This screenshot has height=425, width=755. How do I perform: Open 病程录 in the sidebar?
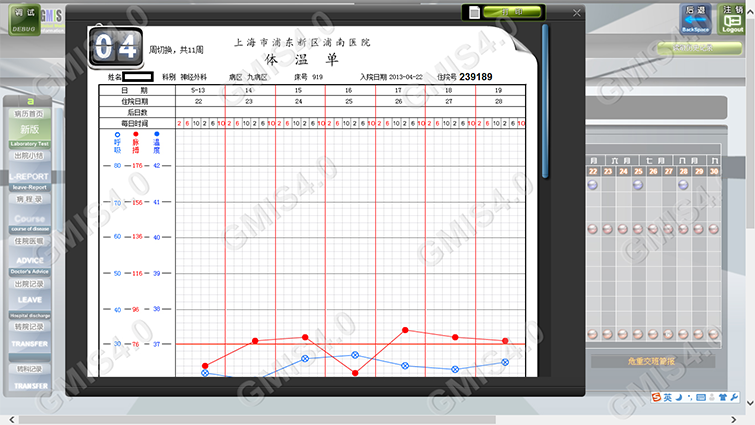click(x=29, y=199)
